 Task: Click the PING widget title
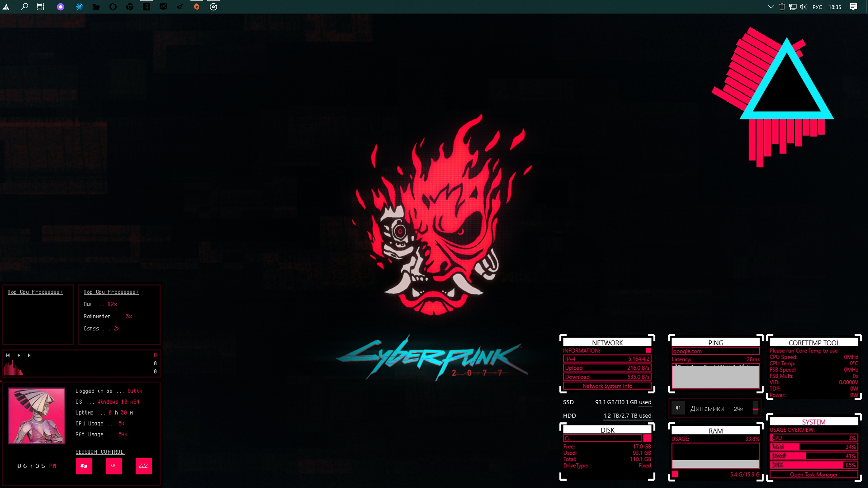715,343
